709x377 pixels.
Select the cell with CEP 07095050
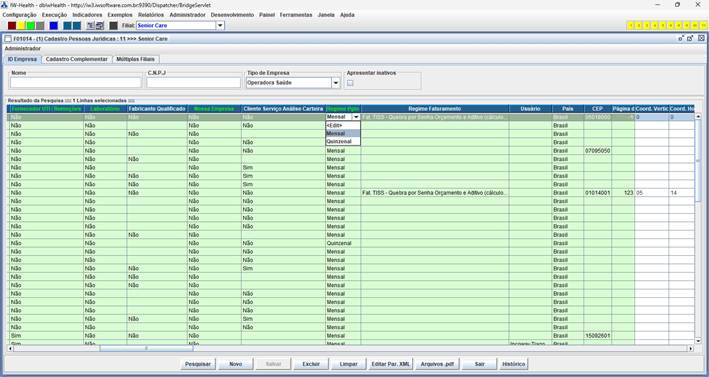597,151
